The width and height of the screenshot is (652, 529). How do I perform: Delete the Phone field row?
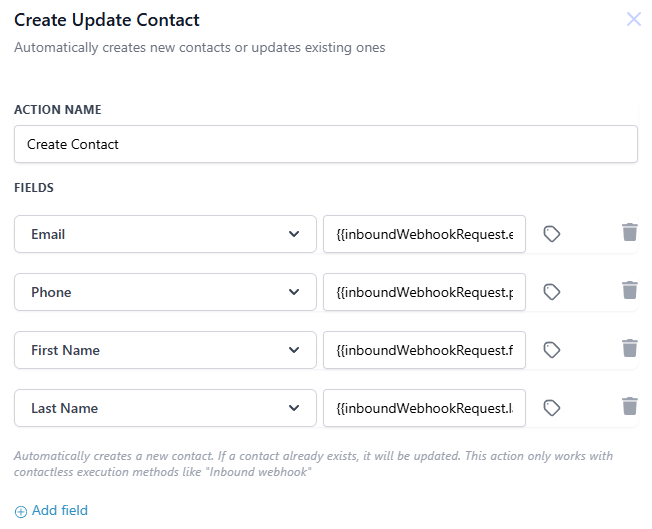tap(630, 290)
